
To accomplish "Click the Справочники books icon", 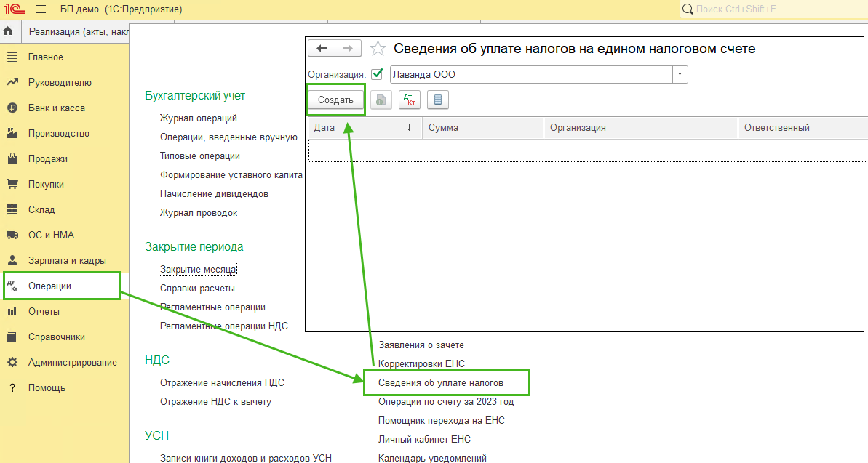I will tap(12, 337).
